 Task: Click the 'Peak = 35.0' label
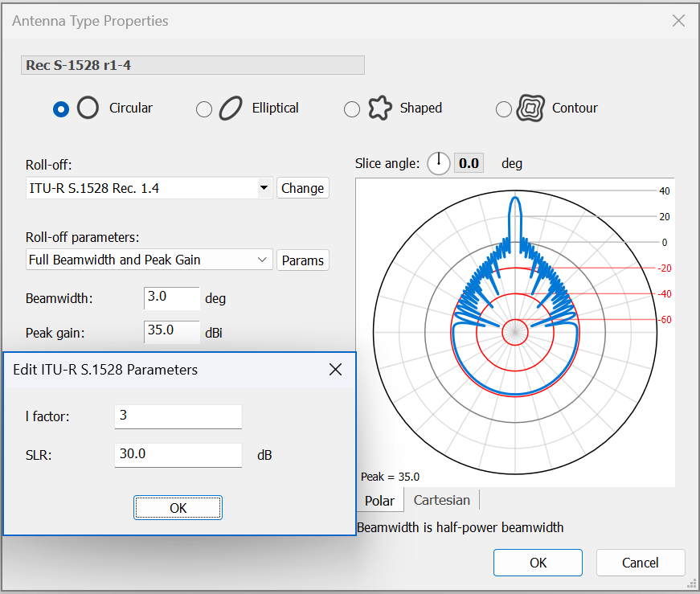[x=390, y=477]
